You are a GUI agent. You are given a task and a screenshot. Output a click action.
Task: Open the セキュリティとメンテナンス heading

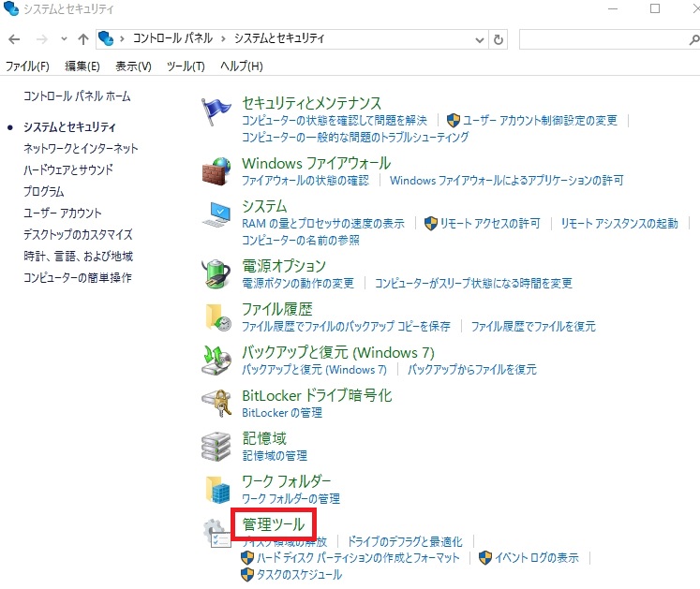(312, 103)
